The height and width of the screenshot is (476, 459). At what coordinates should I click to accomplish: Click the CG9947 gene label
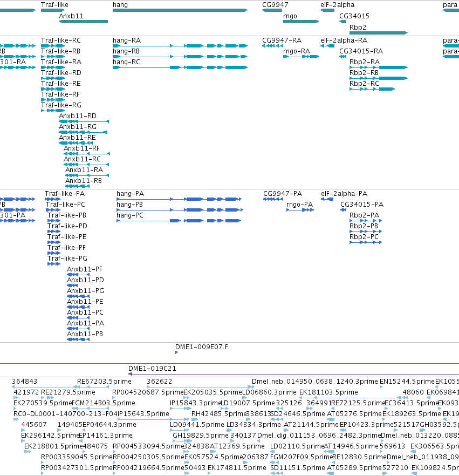[275, 5]
